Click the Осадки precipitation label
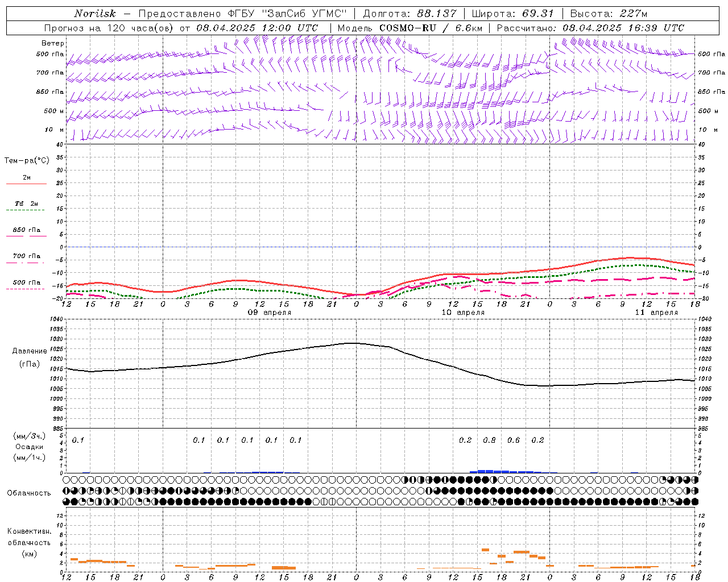This screenshot has width=728, height=582. pos(30,447)
